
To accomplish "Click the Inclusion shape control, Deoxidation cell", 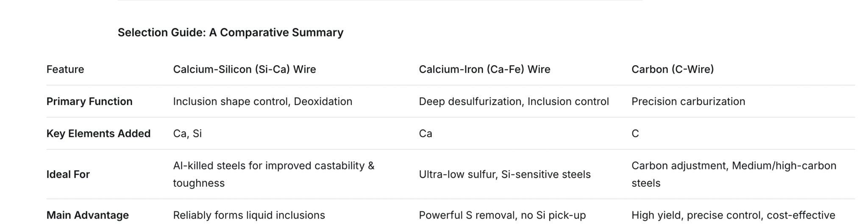I will [262, 102].
